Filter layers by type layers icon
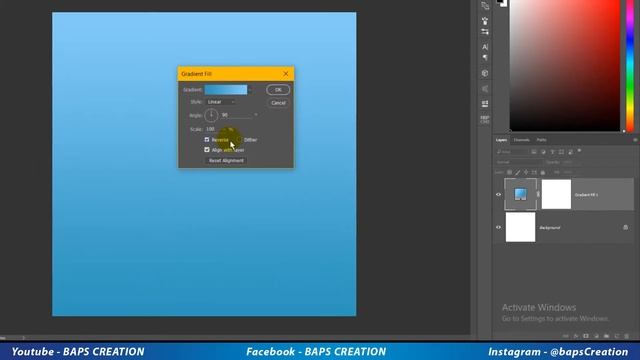 point(552,152)
